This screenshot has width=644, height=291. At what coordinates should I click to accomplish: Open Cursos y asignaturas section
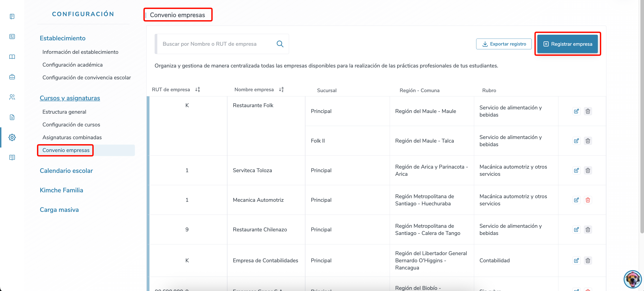(x=70, y=98)
